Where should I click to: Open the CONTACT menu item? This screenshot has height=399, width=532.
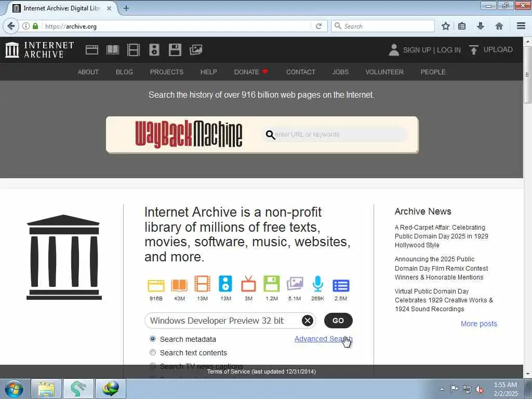click(301, 72)
